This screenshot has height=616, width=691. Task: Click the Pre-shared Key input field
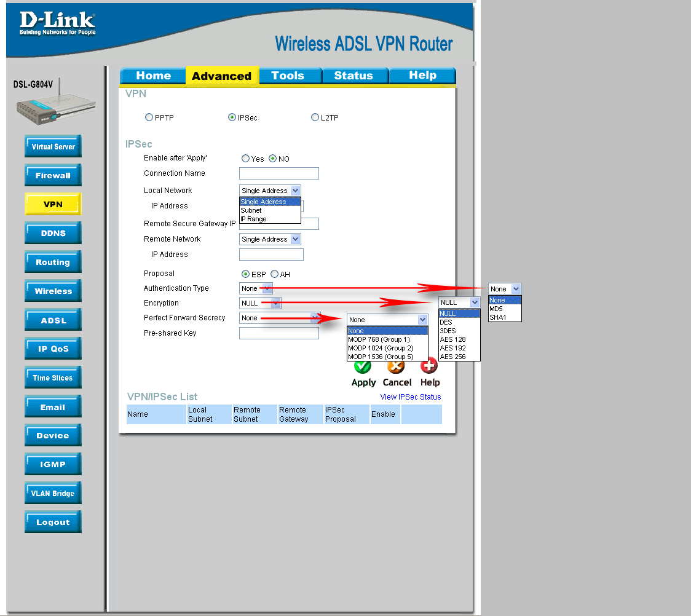279,334
